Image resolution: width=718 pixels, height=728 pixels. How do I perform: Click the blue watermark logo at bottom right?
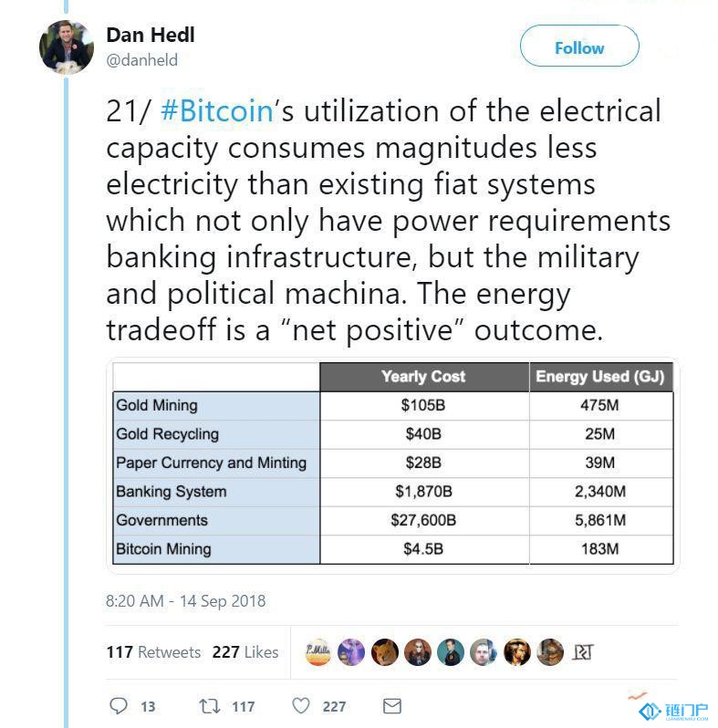pyautogui.click(x=673, y=711)
